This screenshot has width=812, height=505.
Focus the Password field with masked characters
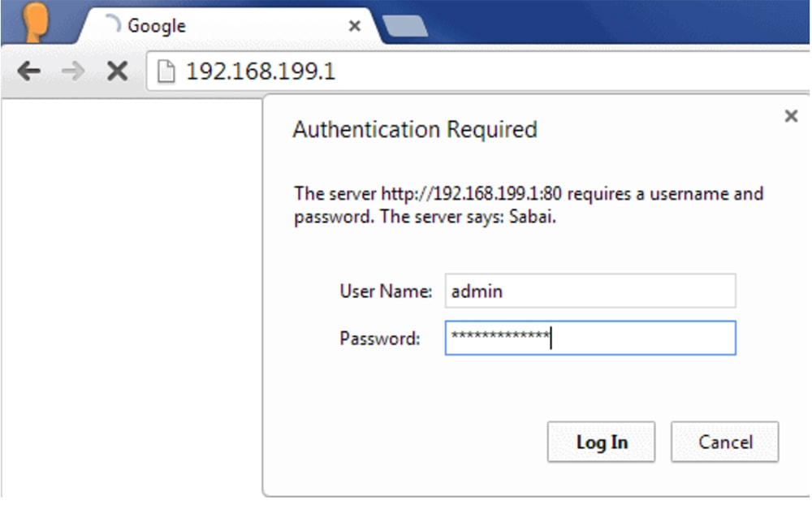tap(590, 338)
